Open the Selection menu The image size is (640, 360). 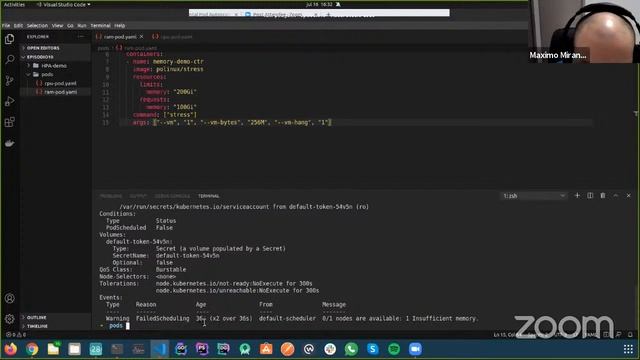tap(38, 25)
